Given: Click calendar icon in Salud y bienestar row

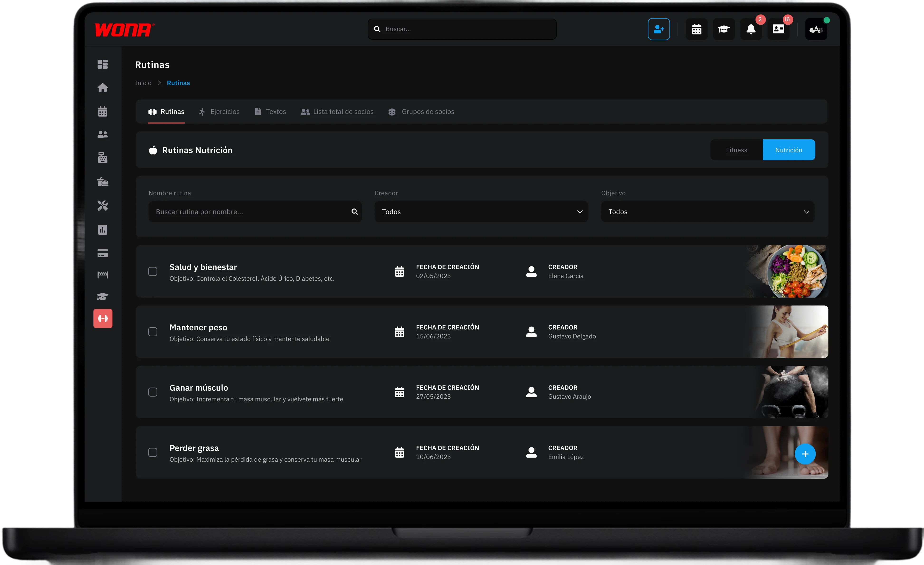Looking at the screenshot, I should tap(399, 271).
